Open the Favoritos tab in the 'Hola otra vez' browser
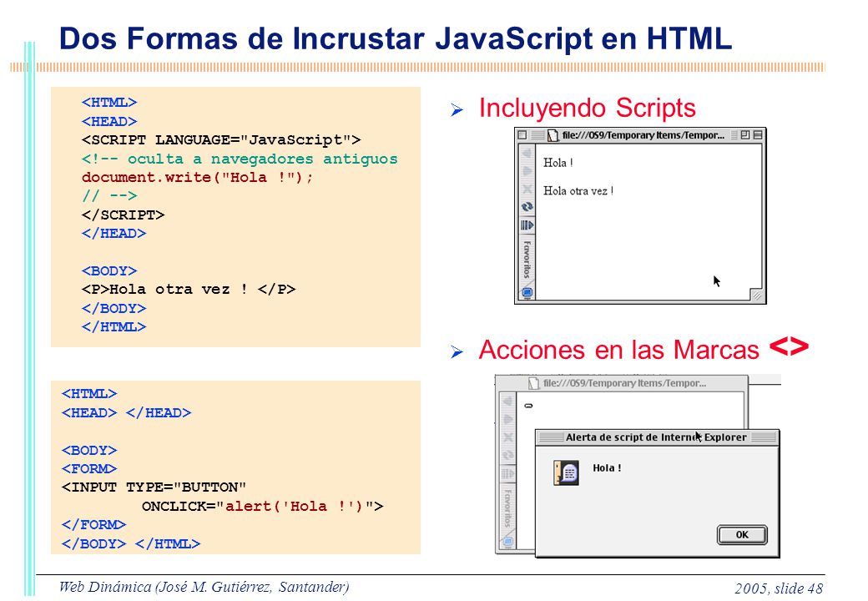868x601 pixels. (527, 259)
